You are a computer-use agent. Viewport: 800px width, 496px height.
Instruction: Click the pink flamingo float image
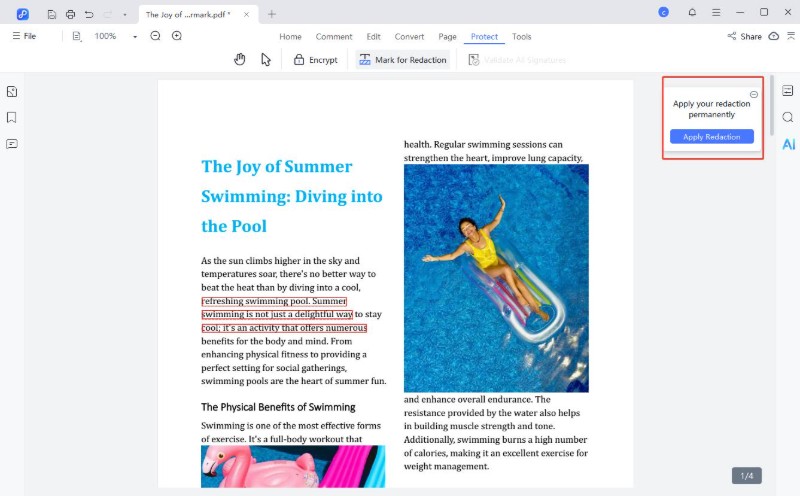pyautogui.click(x=293, y=466)
